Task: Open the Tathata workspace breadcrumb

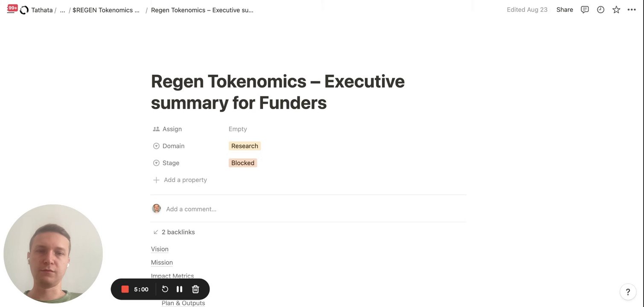Action: (41, 10)
